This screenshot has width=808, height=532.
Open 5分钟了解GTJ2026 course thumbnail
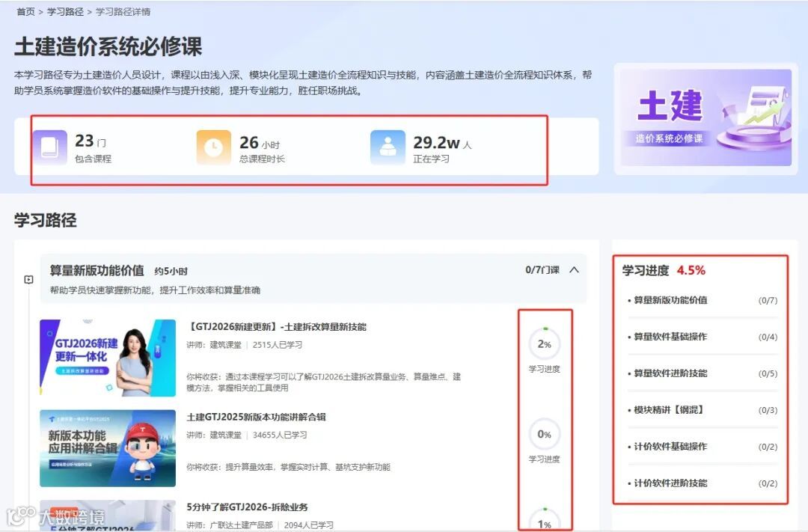(x=108, y=516)
